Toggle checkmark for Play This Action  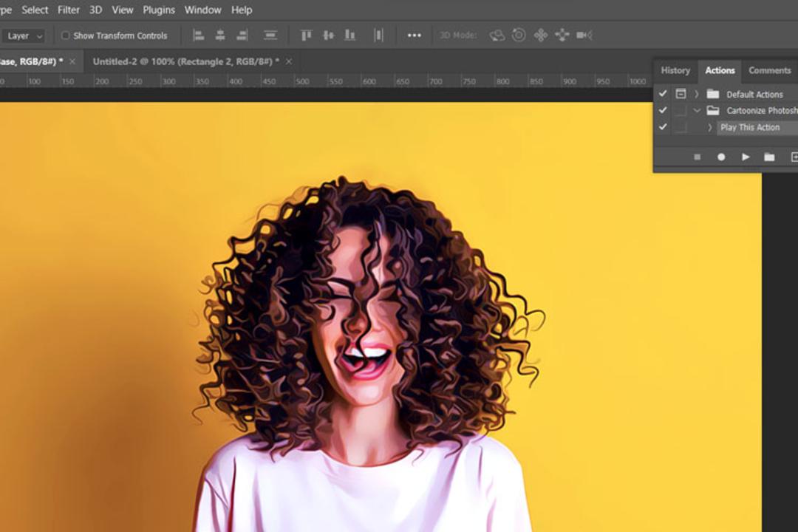coord(663,127)
